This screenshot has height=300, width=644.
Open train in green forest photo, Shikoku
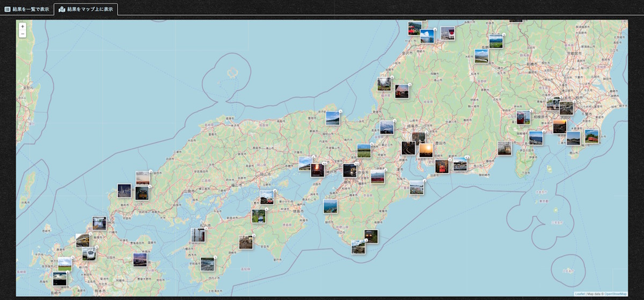click(259, 216)
